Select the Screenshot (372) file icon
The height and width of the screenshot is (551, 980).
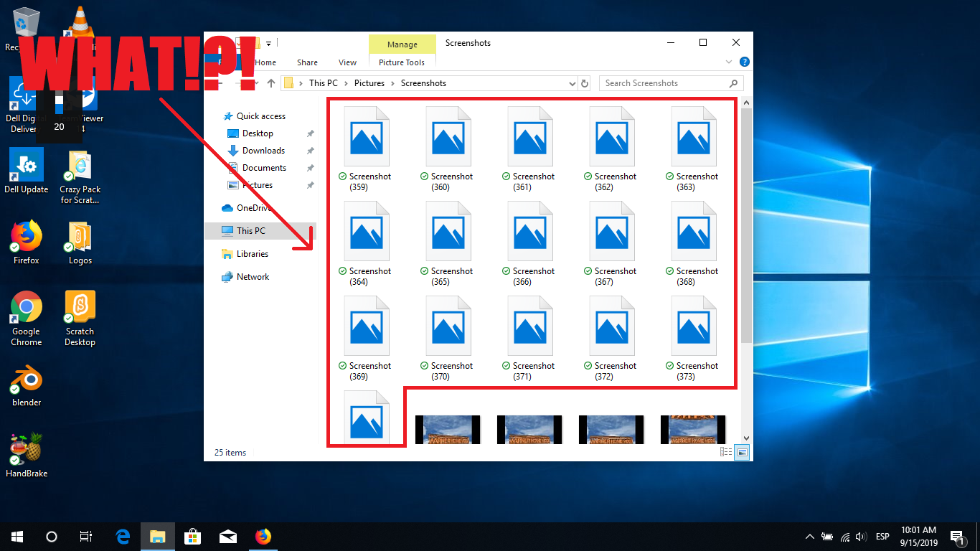tap(612, 327)
